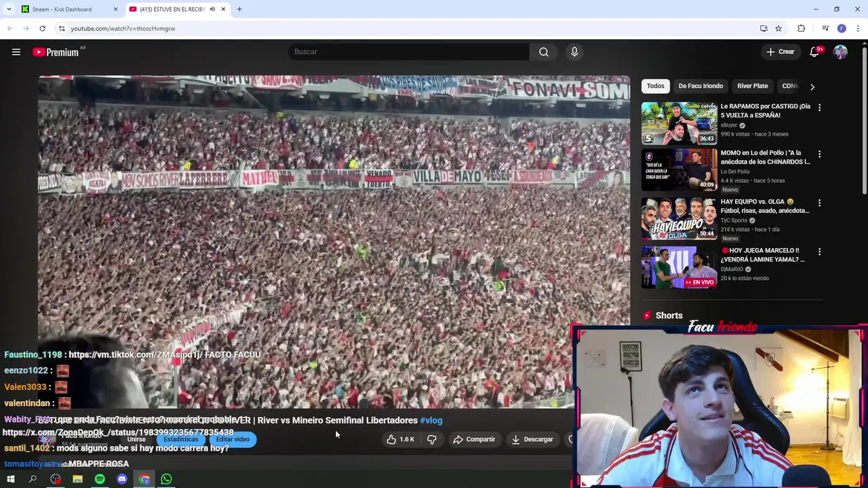Click the Crear button
Viewport: 868px width, 488px height.
[x=780, y=52]
